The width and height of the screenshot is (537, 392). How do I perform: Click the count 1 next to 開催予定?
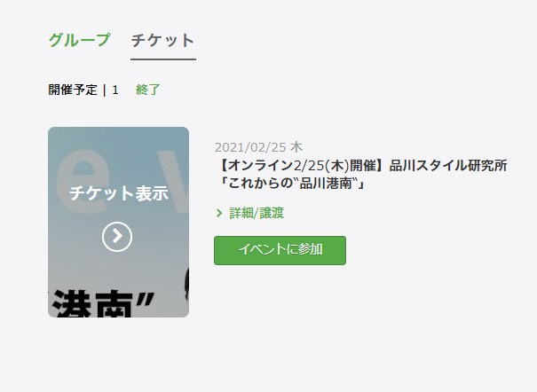[115, 90]
